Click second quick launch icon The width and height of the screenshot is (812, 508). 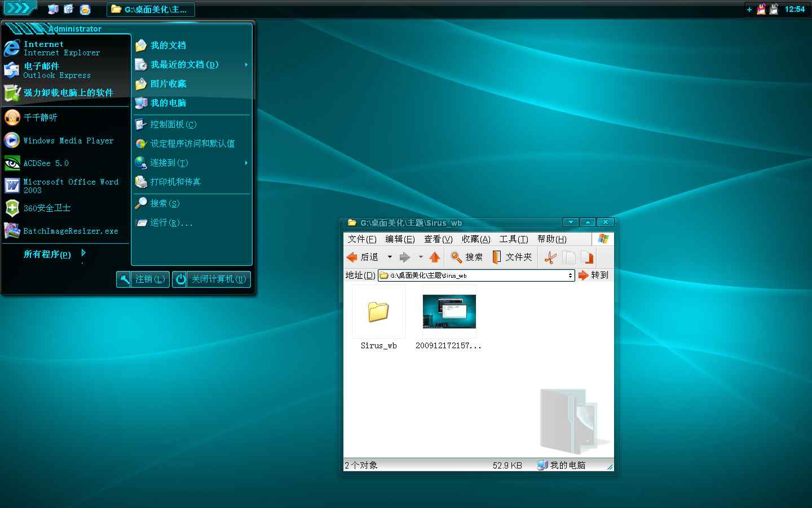click(69, 9)
